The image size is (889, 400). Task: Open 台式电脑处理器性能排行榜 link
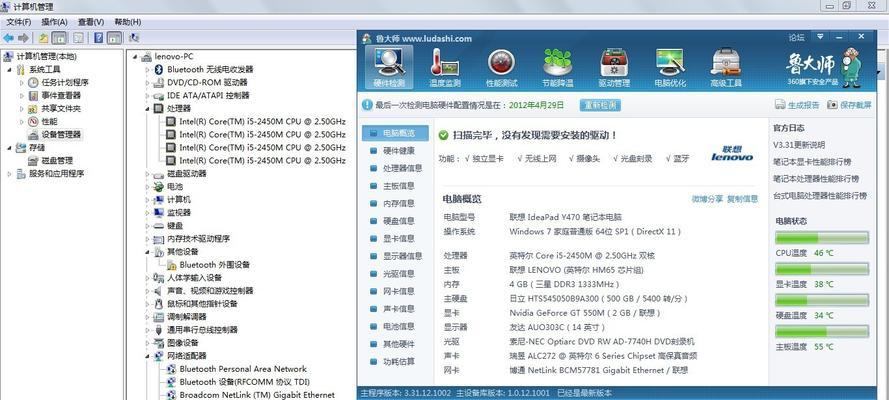click(820, 196)
